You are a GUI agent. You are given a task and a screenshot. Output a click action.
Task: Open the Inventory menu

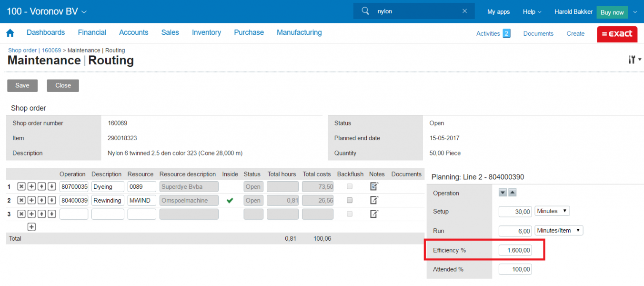[206, 32]
